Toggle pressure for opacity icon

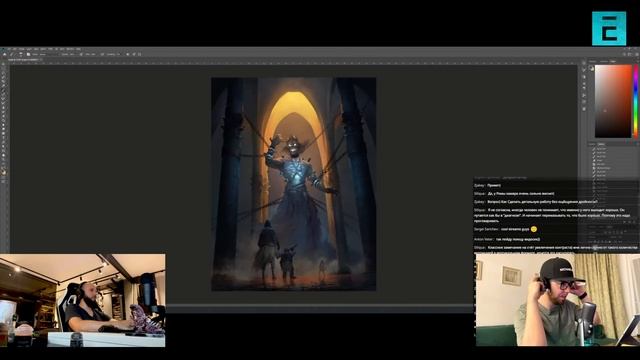tap(81, 54)
